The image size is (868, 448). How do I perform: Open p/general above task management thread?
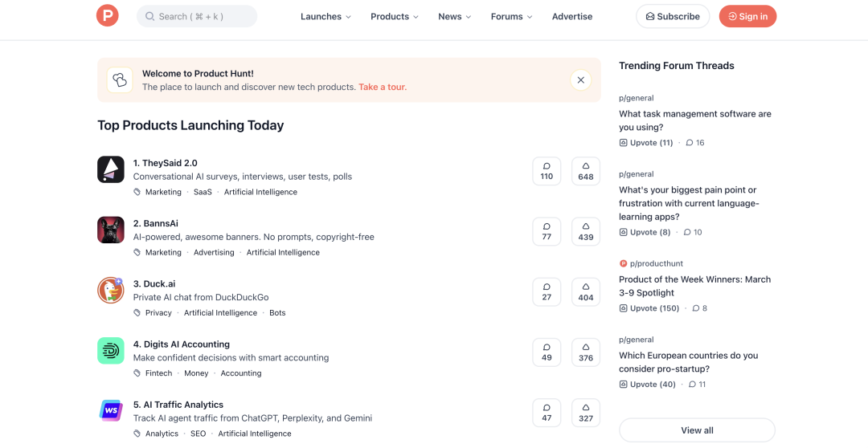pos(636,98)
